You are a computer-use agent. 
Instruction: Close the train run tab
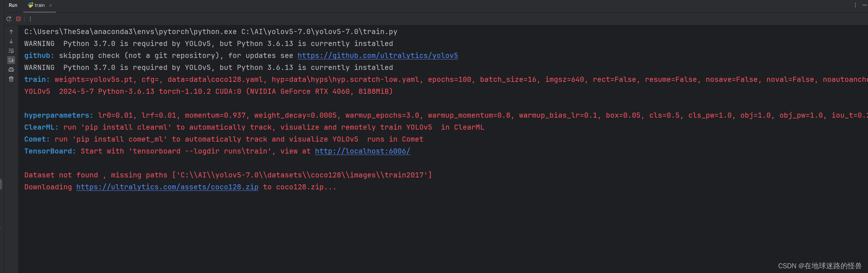(51, 5)
